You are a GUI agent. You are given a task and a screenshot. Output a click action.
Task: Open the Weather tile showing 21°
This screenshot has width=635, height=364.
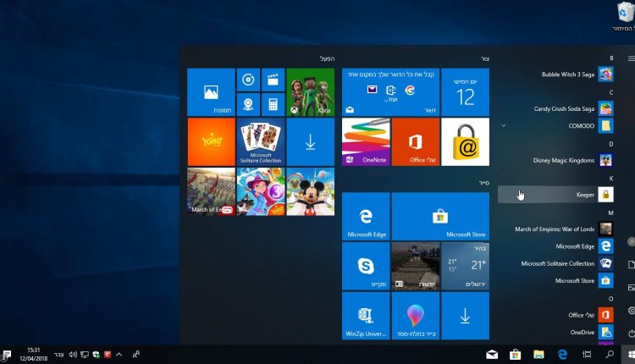(x=466, y=267)
